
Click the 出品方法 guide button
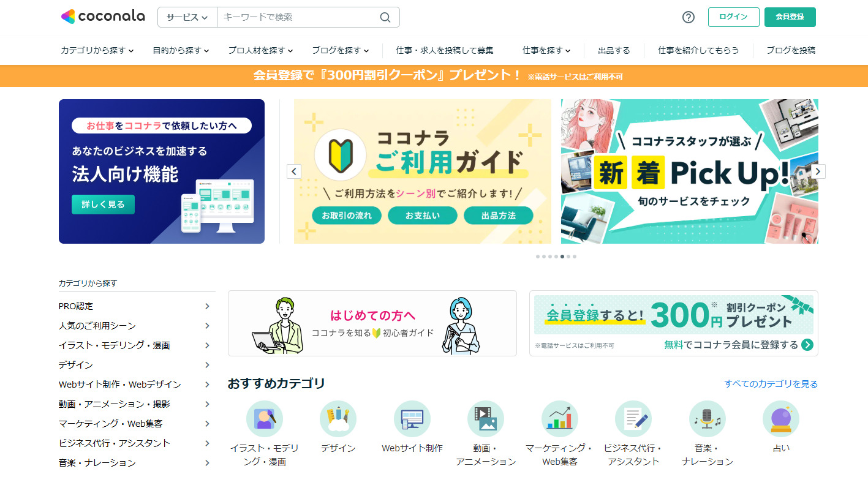[x=499, y=216]
